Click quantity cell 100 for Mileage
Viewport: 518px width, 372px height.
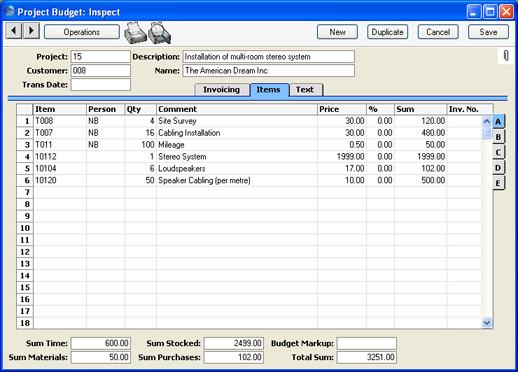[141, 145]
